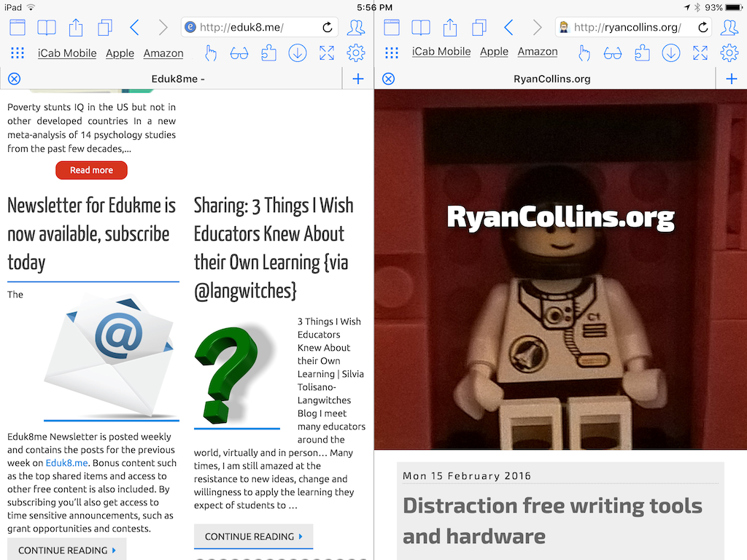This screenshot has height=560, width=747.
Task: Check battery indicator in status bar
Action: click(733, 7)
